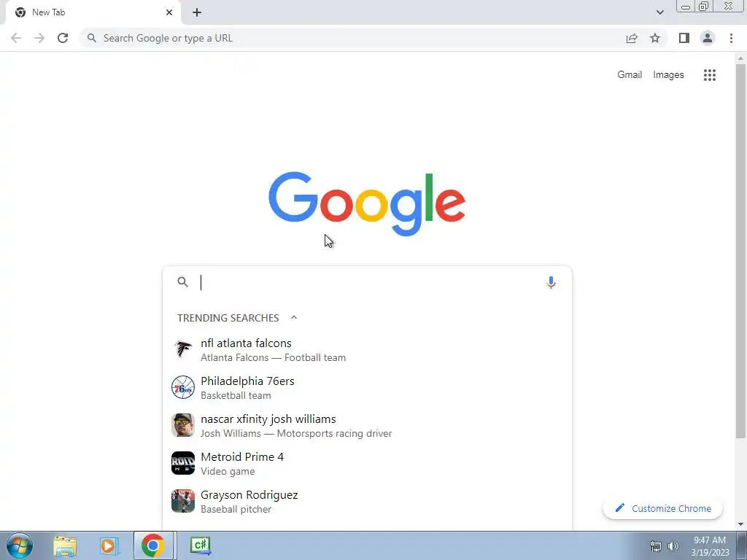Click the Atlanta Falcons logo thumbnail
Viewport: 747px width, 560px height.
point(183,349)
